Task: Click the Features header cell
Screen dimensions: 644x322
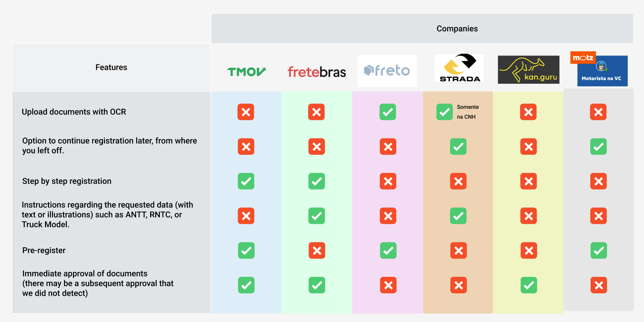Action: click(x=111, y=67)
